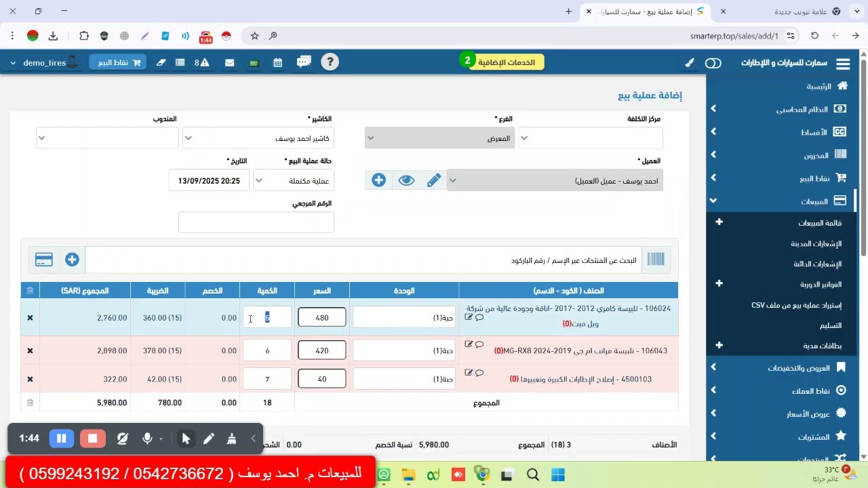
Task: Click comment bubble on 106024 item row
Action: (479, 317)
